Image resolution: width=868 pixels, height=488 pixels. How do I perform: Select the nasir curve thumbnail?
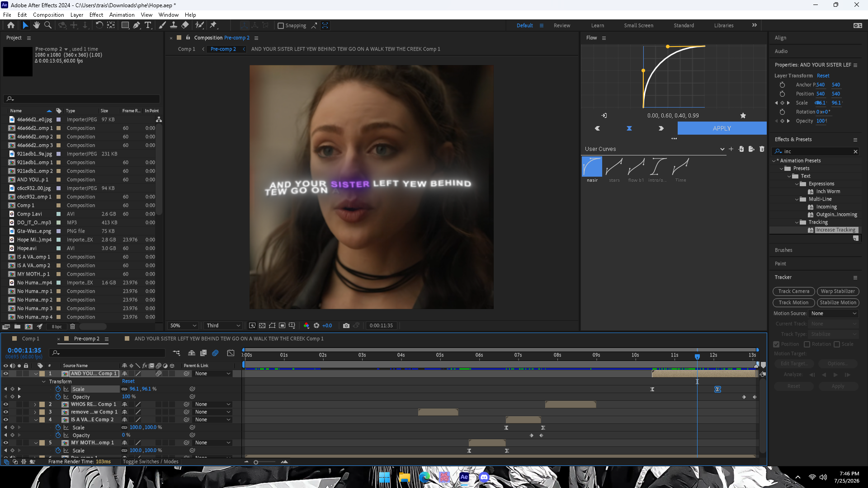tap(592, 167)
